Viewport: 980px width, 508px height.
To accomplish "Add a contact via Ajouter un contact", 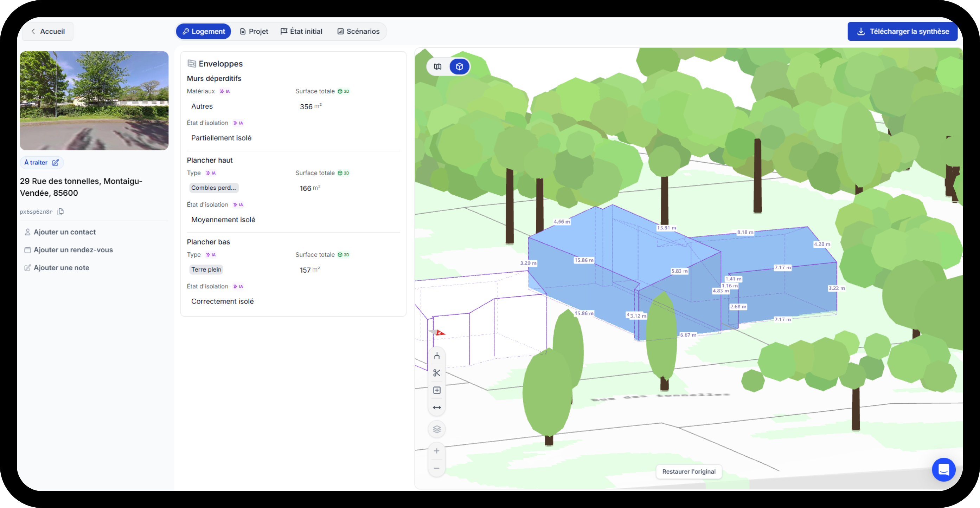I will (x=60, y=232).
